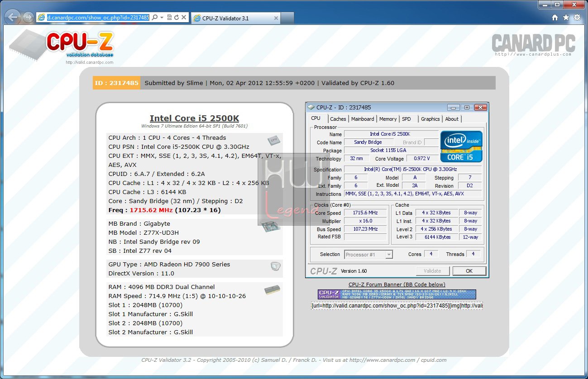Open the About tab
The width and height of the screenshot is (588, 379).
[452, 119]
